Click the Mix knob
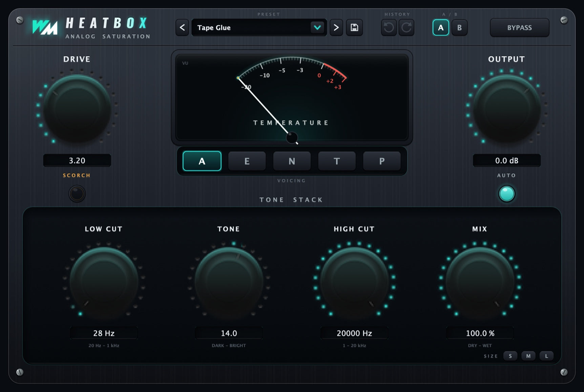This screenshot has height=392, width=584. [x=480, y=281]
